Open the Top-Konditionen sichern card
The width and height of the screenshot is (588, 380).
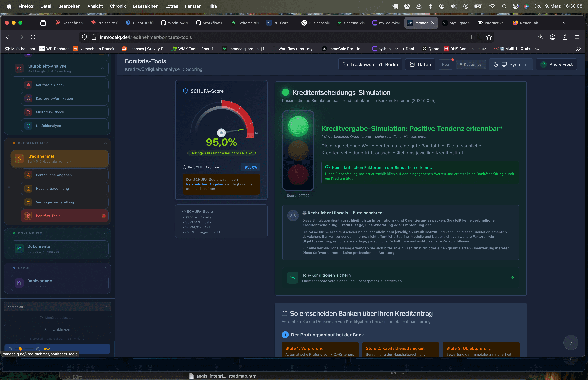[x=401, y=278]
